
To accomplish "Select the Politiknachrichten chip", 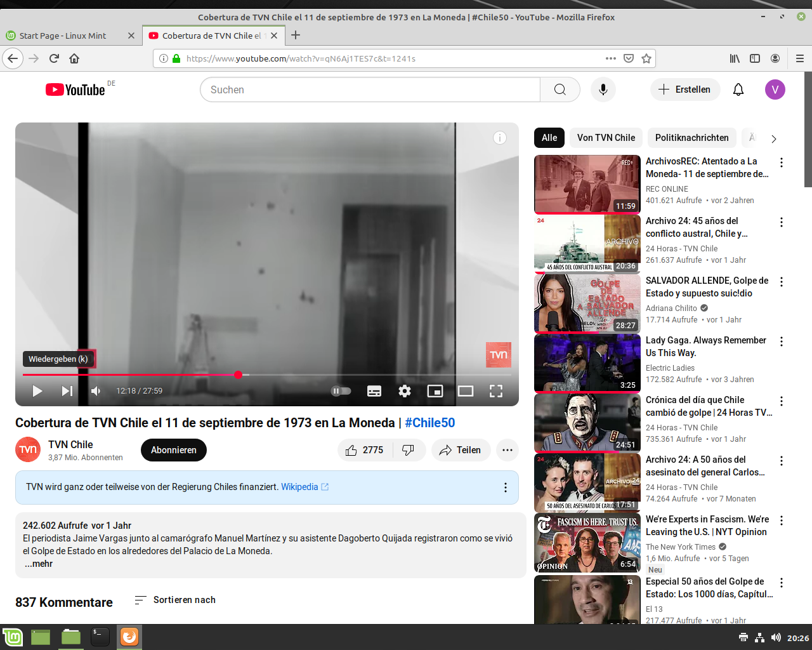I will (692, 138).
